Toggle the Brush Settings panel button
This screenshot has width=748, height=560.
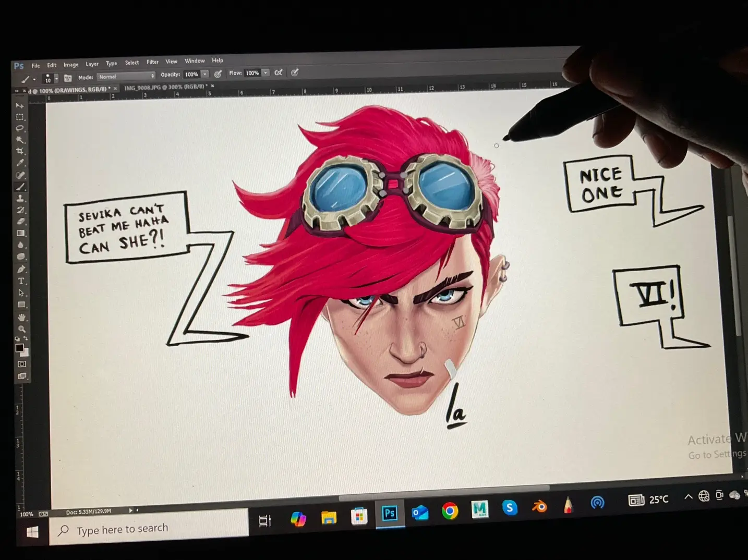coord(68,76)
